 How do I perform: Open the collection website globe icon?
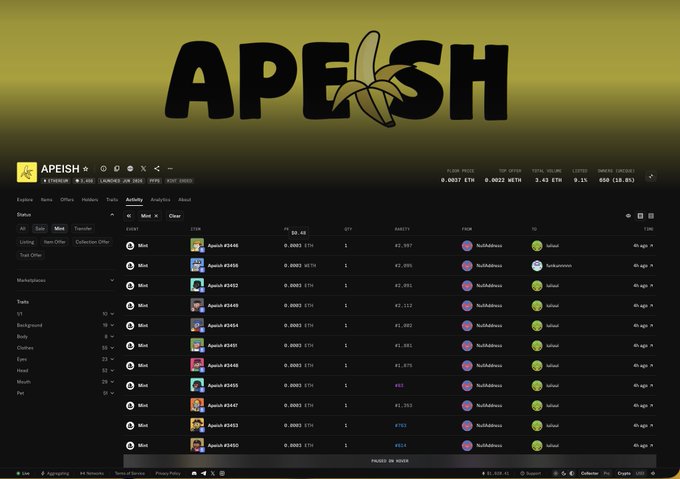coord(130,168)
